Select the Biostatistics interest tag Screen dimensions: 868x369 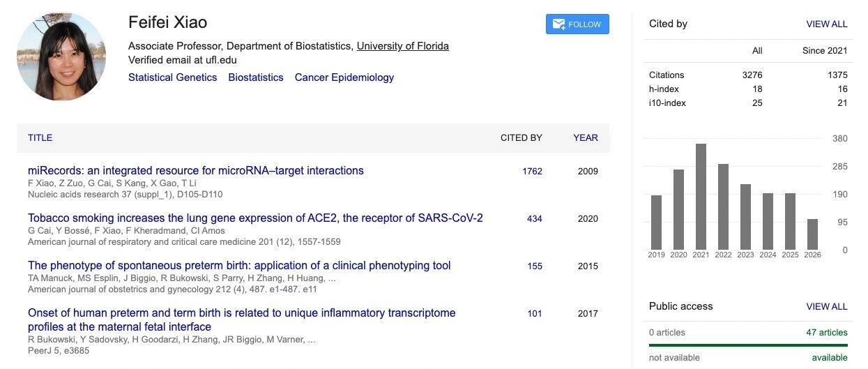(256, 78)
